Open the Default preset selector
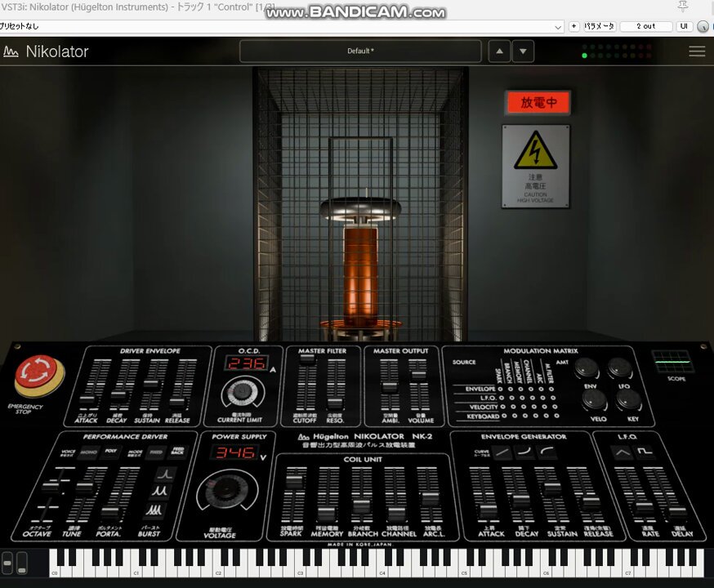This screenshot has width=714, height=588. click(360, 51)
